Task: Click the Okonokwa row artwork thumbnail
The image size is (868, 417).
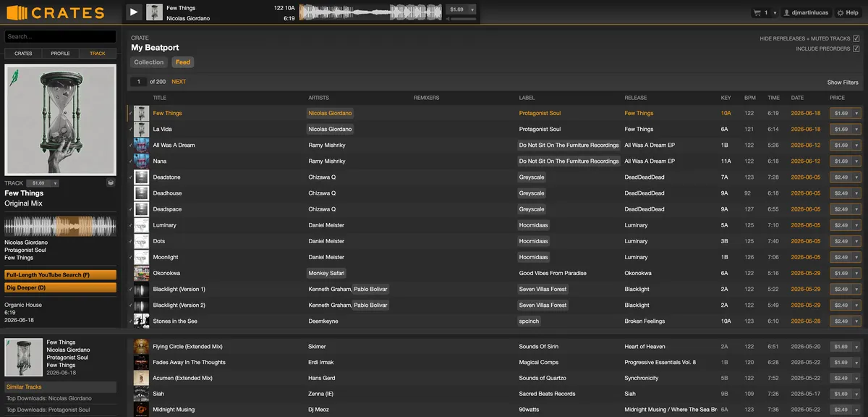Action: 141,273
